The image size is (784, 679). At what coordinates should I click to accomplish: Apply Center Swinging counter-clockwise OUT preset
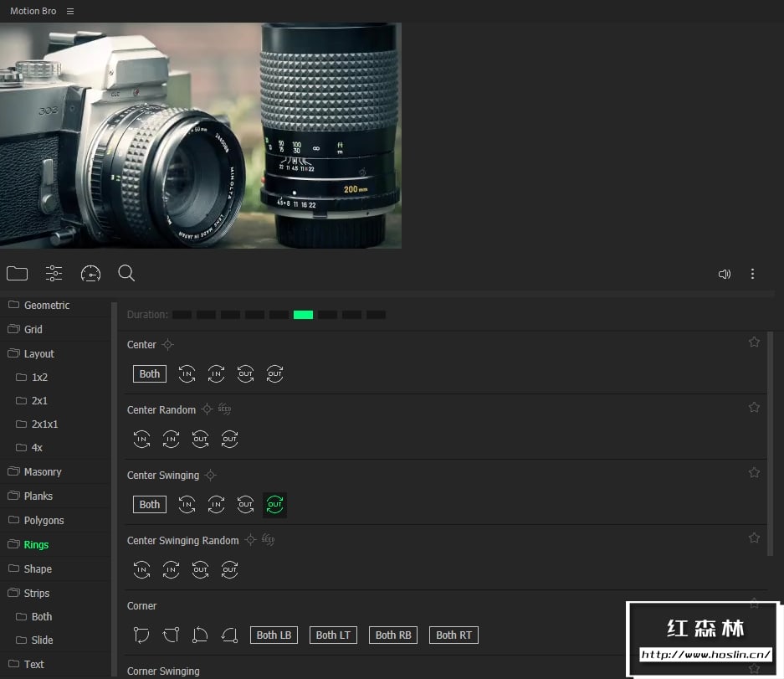point(245,504)
